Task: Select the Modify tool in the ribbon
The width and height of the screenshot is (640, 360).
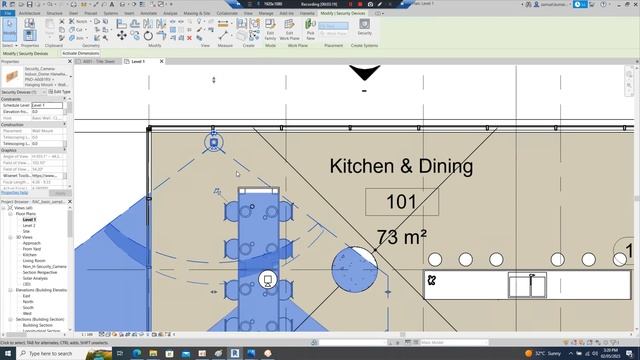Action: coord(9,29)
